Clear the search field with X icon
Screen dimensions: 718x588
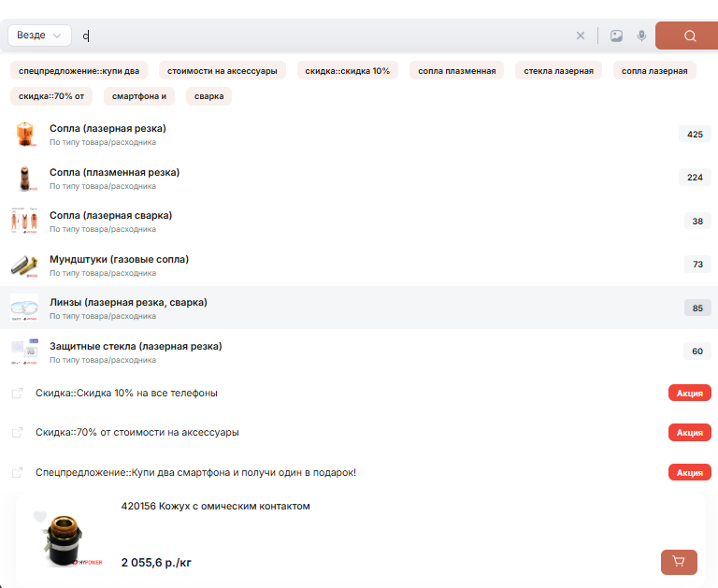tap(580, 36)
